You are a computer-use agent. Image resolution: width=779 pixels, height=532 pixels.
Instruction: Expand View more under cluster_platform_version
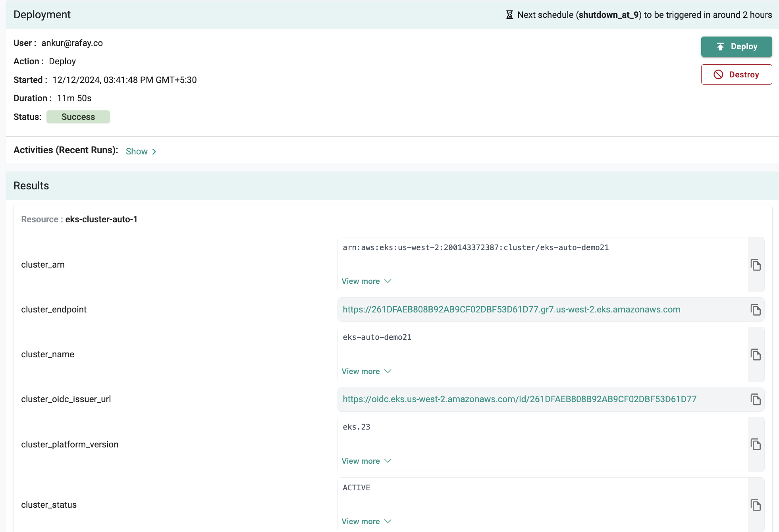[x=366, y=461]
